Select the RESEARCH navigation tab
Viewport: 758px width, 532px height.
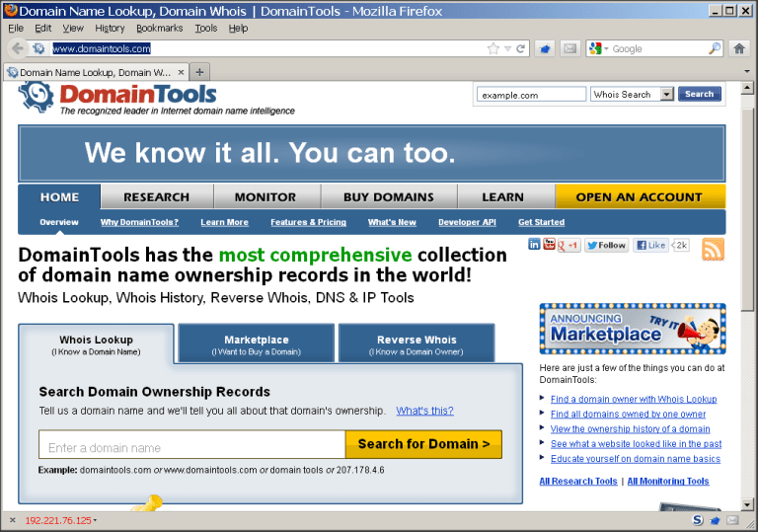click(x=157, y=196)
